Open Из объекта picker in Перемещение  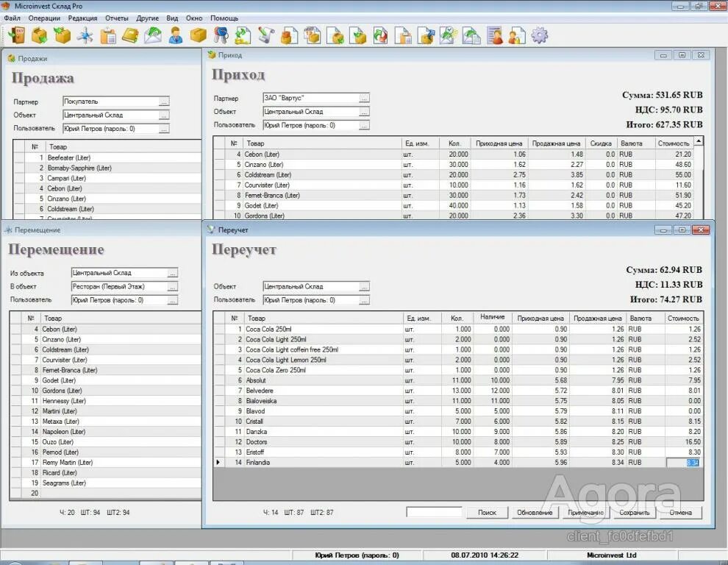[172, 273]
